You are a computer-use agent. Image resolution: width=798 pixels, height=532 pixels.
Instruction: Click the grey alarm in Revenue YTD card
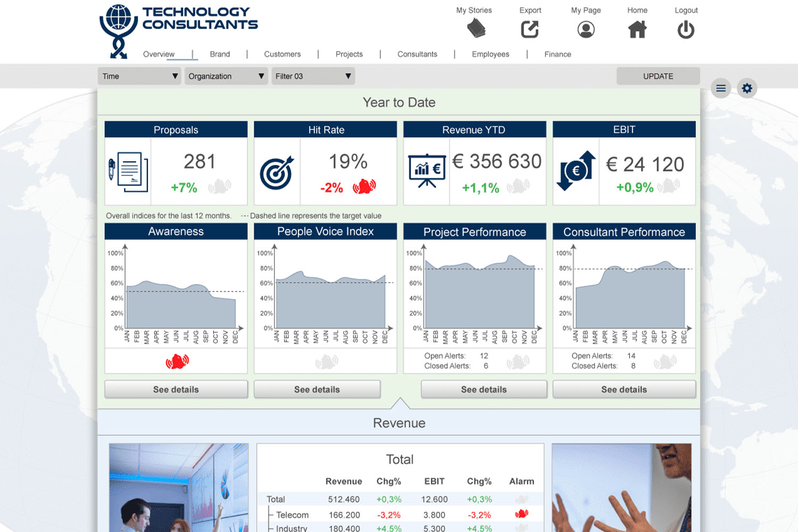pyautogui.click(x=518, y=186)
